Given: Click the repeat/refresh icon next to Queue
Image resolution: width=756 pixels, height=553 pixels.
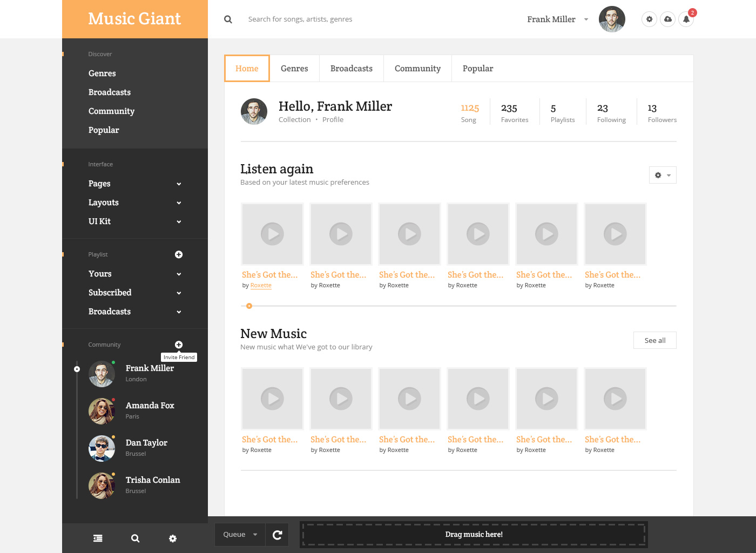Looking at the screenshot, I should 277,535.
